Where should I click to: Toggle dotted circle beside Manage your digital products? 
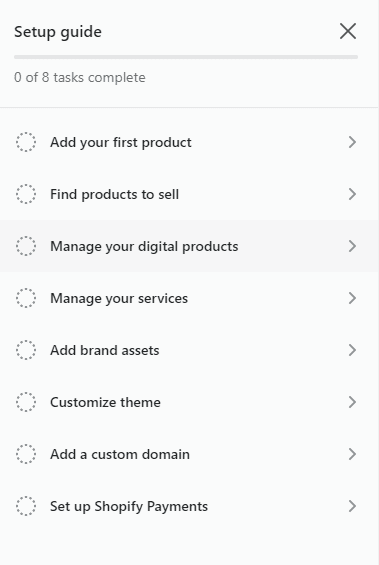pyautogui.click(x=26, y=246)
